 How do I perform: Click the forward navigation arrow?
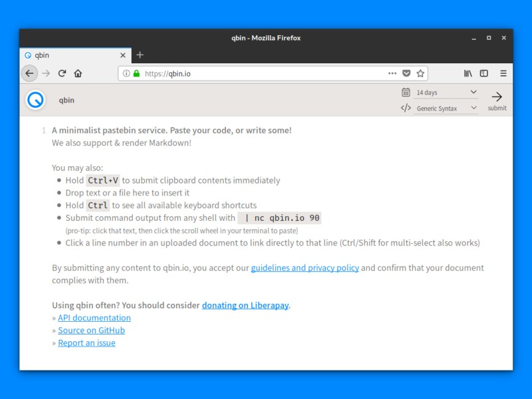(x=46, y=73)
